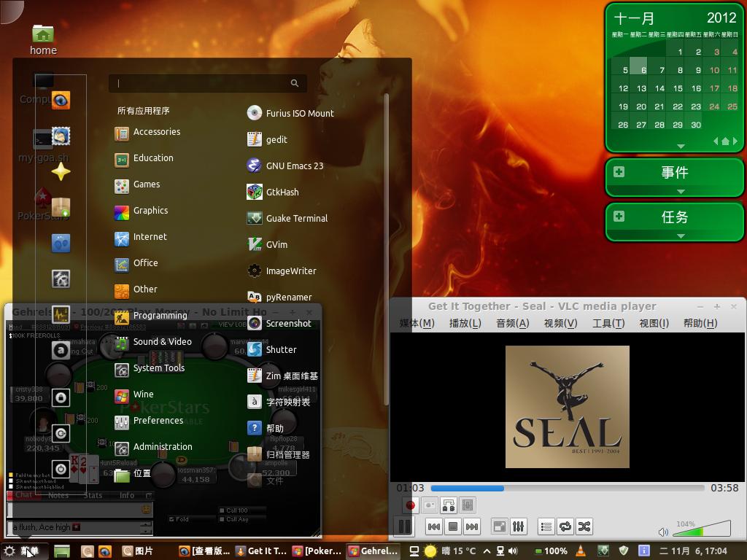The width and height of the screenshot is (747, 560).
Task: Open GVim editor
Action: (267, 244)
